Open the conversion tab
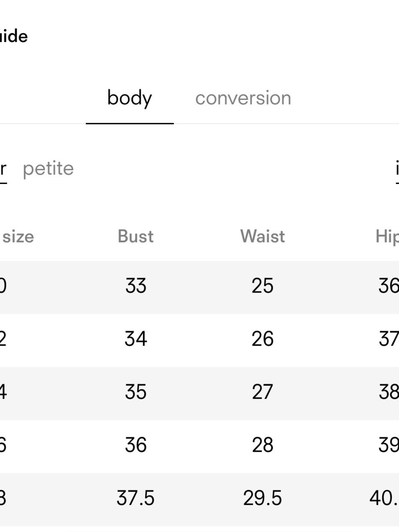 click(x=243, y=98)
